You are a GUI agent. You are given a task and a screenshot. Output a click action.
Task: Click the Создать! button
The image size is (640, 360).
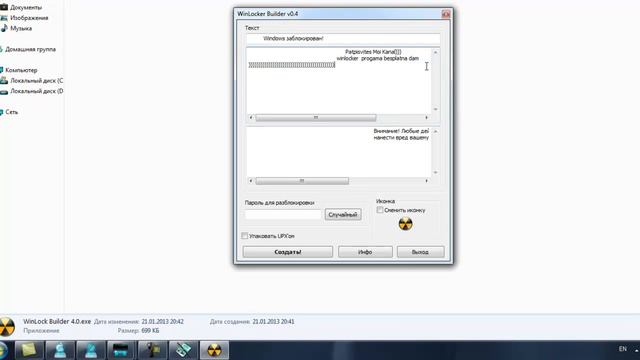[x=288, y=252]
